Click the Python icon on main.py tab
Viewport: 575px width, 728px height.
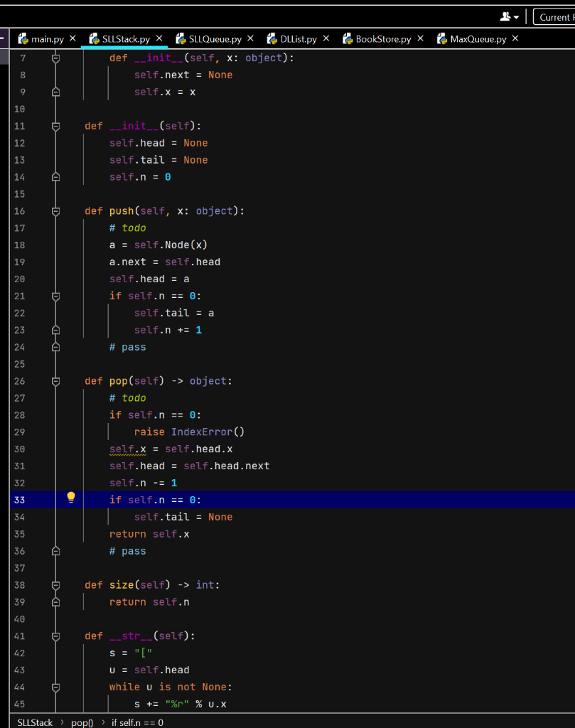tap(24, 39)
